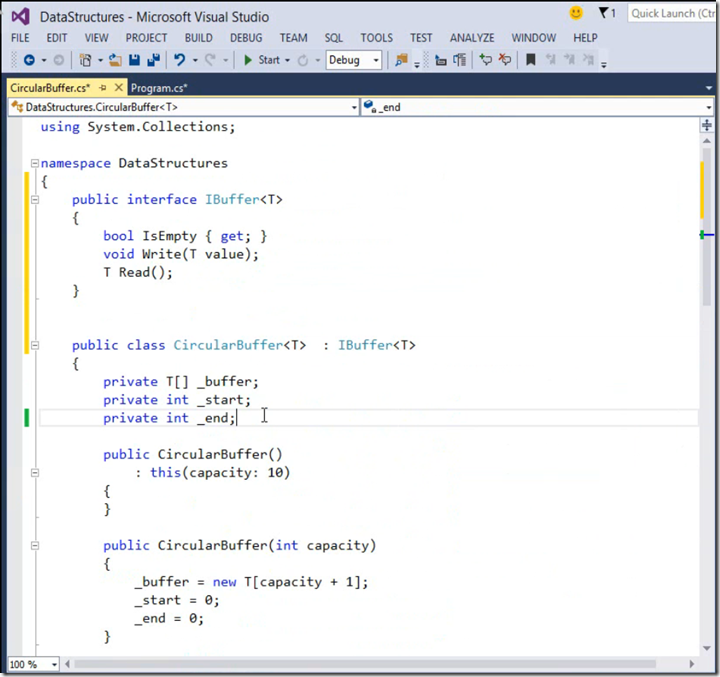This screenshot has height=677, width=720.
Task: Click the vertical scrollbar down arrow
Action: pyautogui.click(x=707, y=648)
